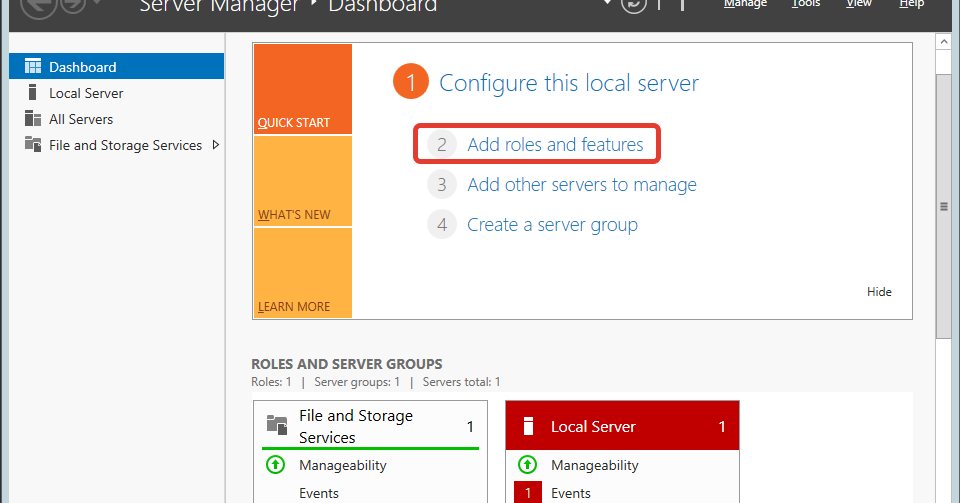960x503 pixels.
Task: Click the scroll up arrow
Action: pyautogui.click(x=943, y=42)
